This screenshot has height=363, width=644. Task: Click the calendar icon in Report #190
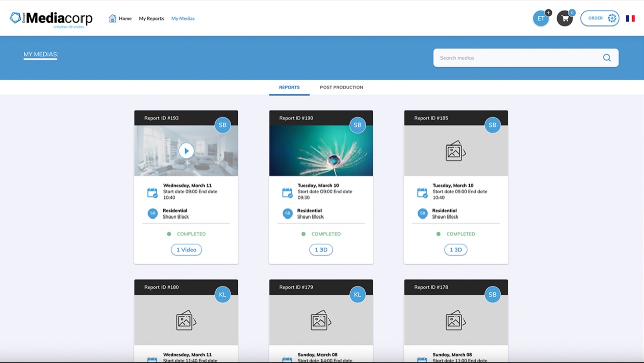(287, 193)
